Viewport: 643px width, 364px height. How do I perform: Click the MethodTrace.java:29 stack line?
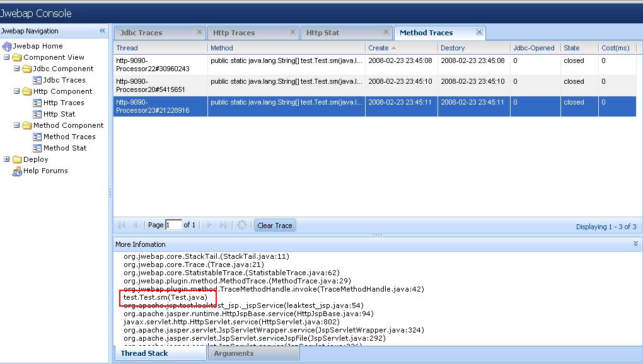tap(237, 281)
